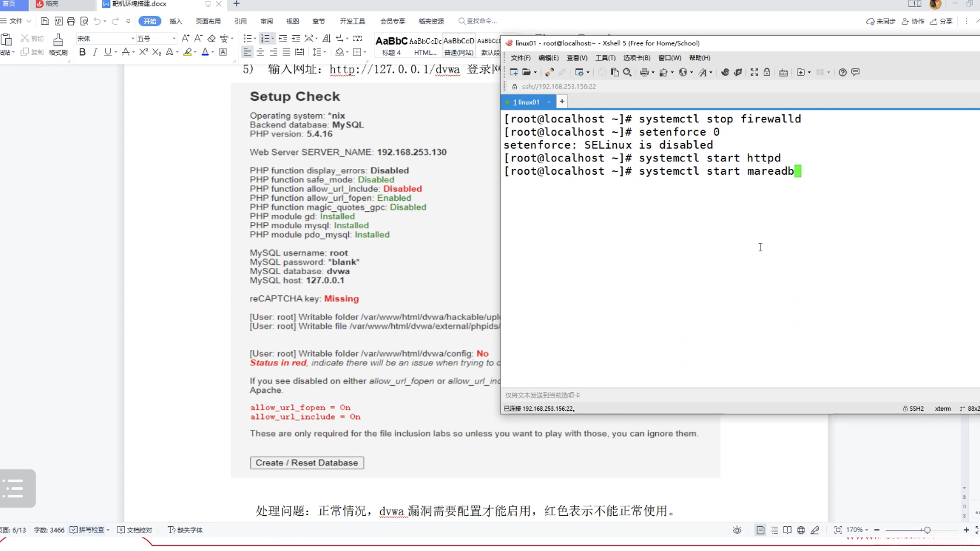Click 缺失字体 in status bar
This screenshot has height=551, width=980.
click(185, 530)
